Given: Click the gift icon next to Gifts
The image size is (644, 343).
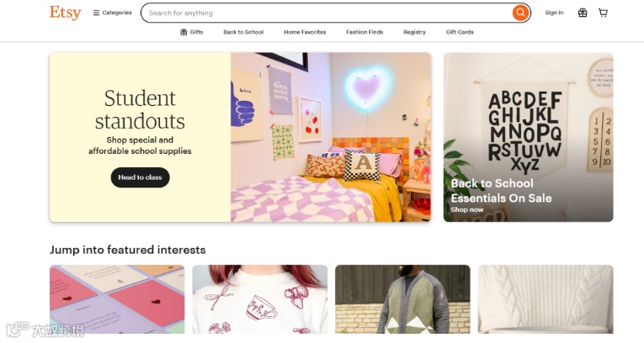Looking at the screenshot, I should pos(184,32).
